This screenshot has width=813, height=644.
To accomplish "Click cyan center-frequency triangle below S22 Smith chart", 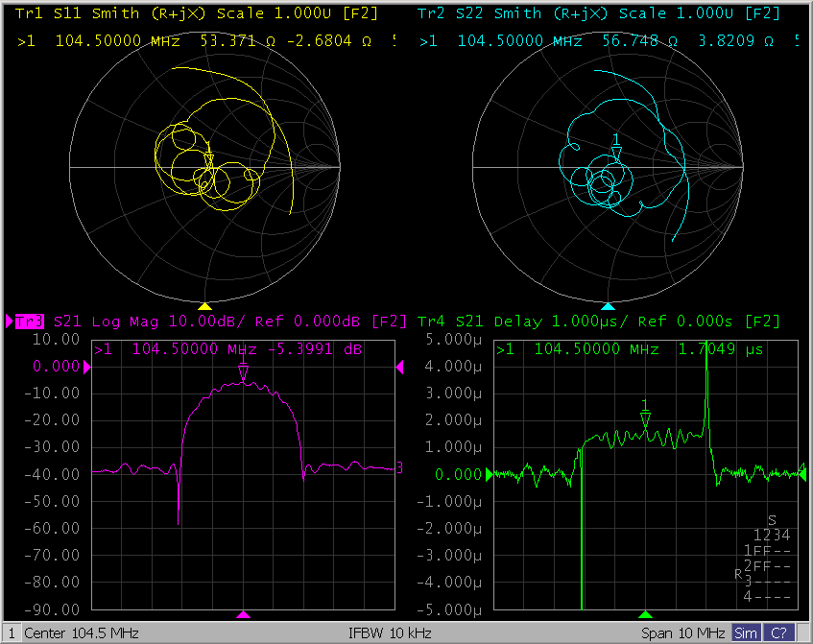I will coord(607,305).
